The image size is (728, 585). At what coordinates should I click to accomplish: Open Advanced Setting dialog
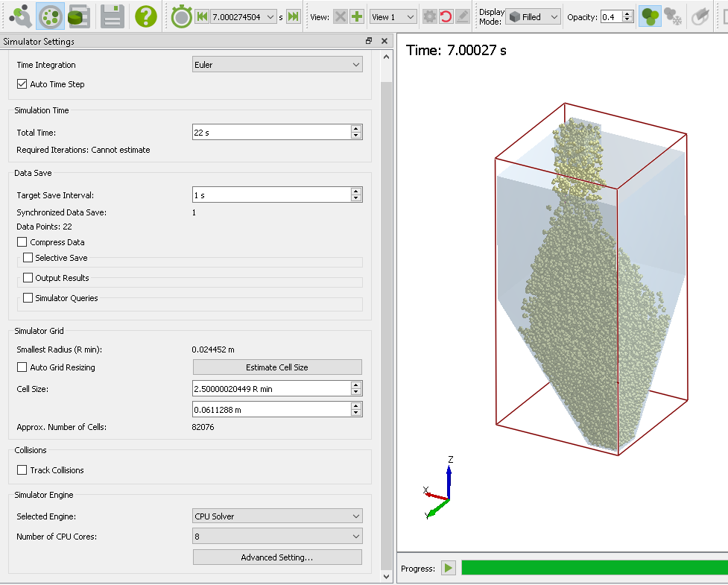[276, 557]
